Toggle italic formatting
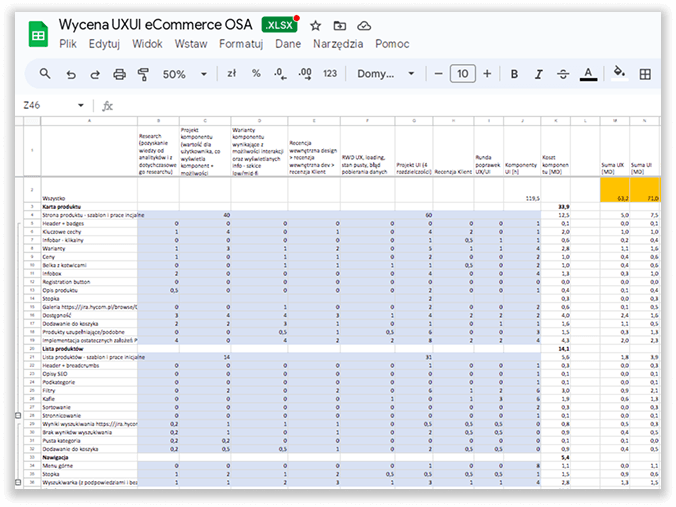Viewport: 676px width, 507px height. (x=538, y=74)
